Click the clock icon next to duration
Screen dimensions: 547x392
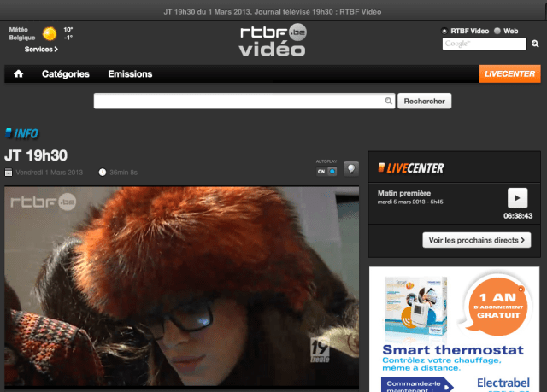(103, 172)
